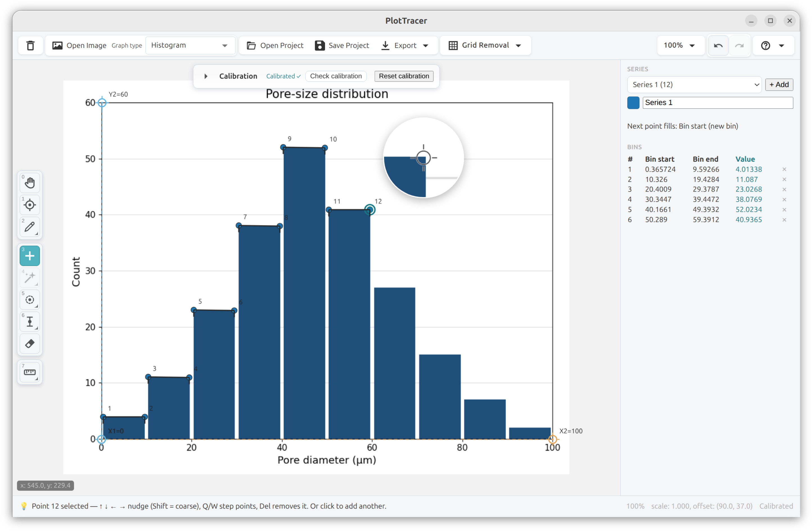The width and height of the screenshot is (812, 531).
Task: Click bin start 0.365724 cell
Action: pyautogui.click(x=660, y=169)
